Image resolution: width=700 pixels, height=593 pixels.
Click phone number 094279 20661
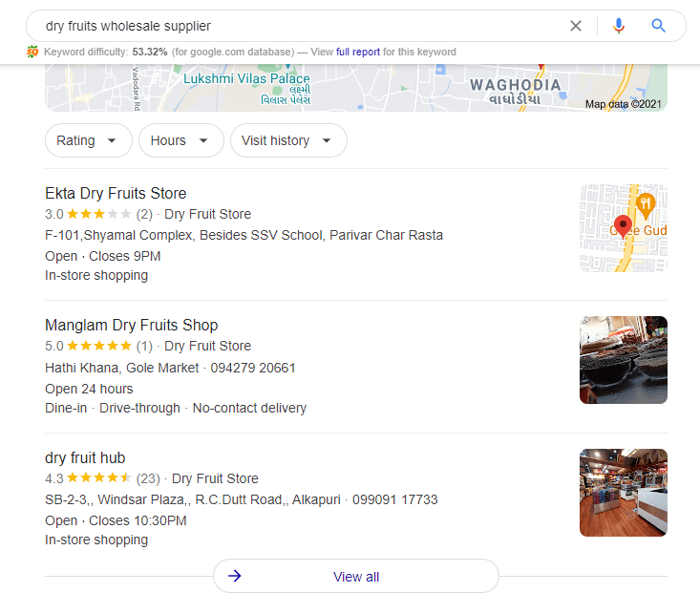pos(253,368)
